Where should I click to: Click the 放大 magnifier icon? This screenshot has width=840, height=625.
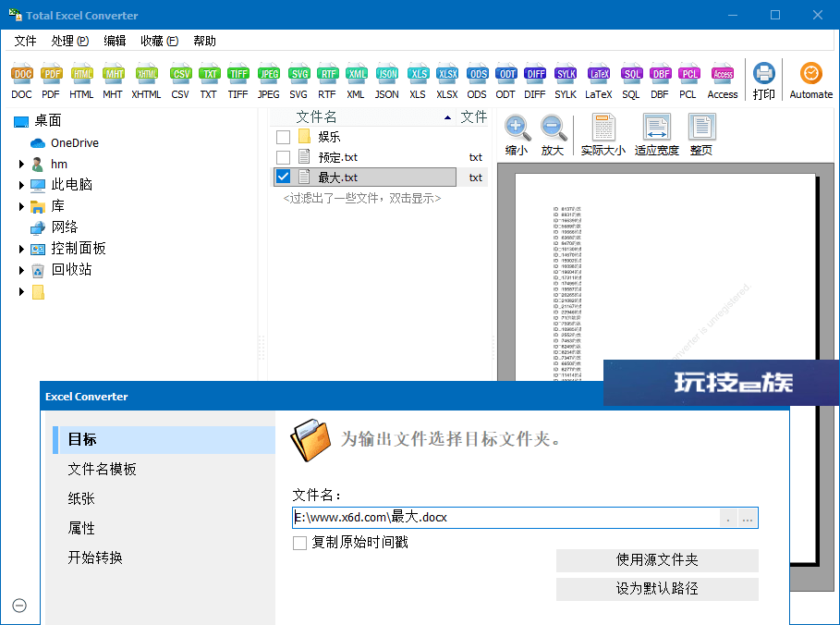(x=553, y=135)
